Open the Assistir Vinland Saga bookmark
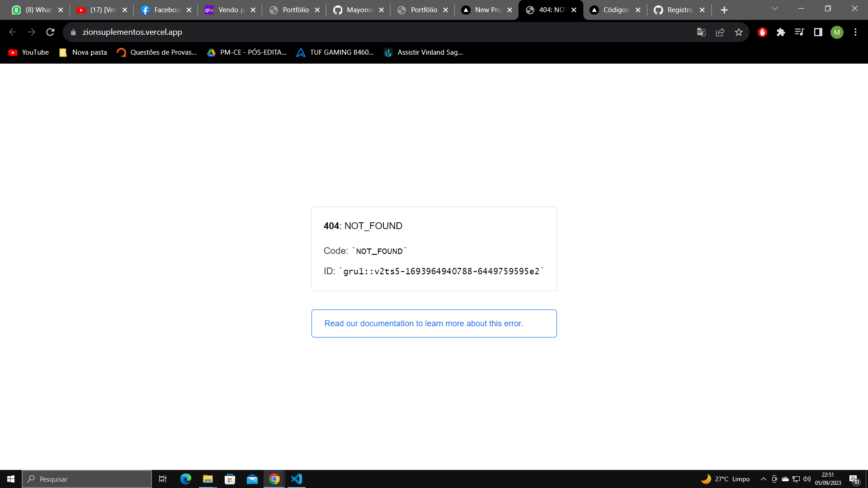 coord(424,52)
